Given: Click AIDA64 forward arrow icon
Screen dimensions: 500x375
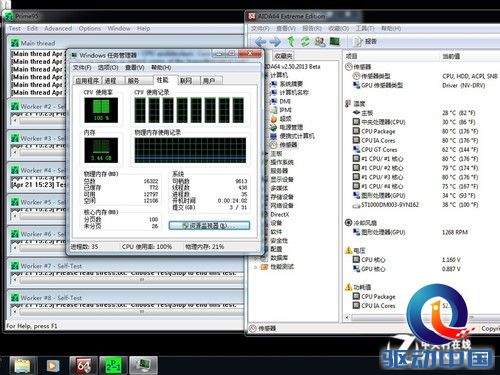Looking at the screenshot, I should (x=275, y=42).
